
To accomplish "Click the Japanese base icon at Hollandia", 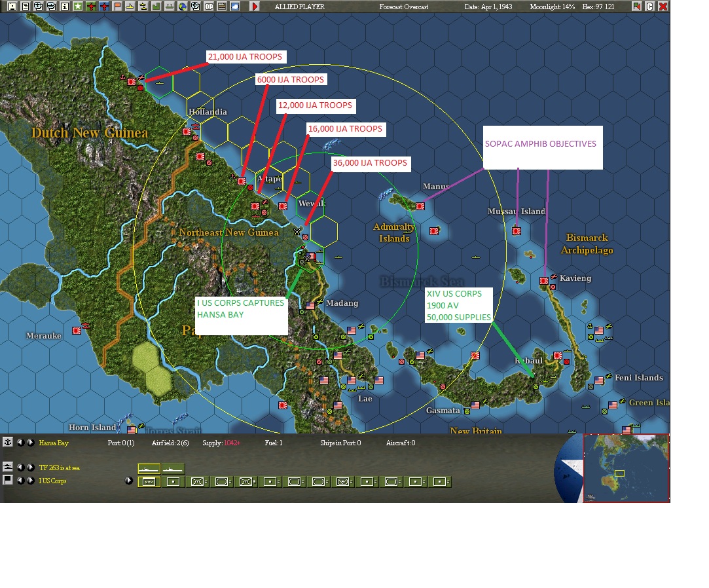I will click(187, 132).
